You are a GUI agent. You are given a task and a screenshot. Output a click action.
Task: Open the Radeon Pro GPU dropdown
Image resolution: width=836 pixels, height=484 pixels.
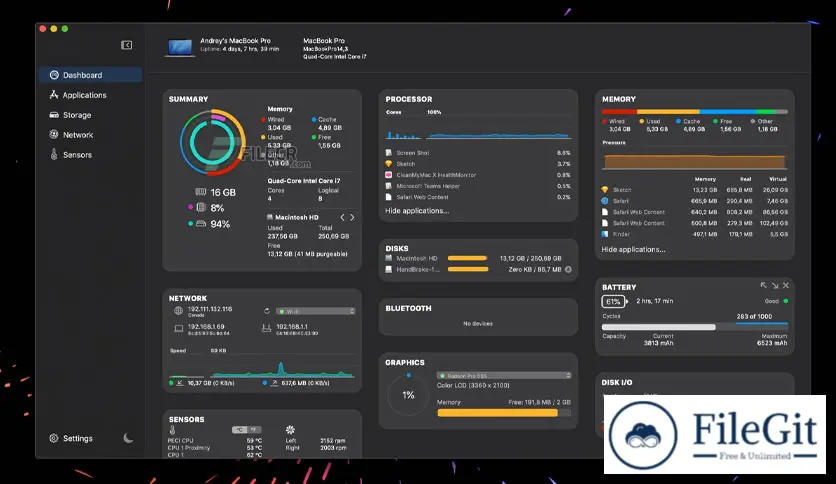click(x=504, y=375)
